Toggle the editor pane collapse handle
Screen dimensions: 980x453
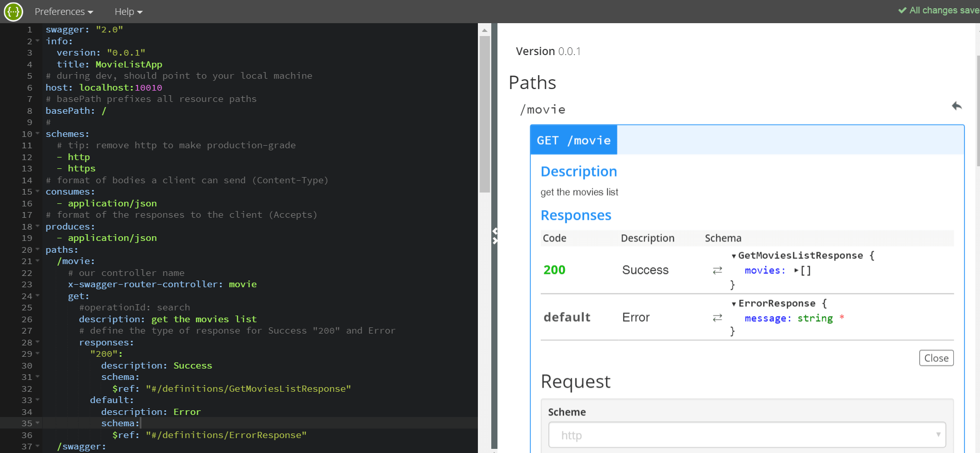point(494,236)
